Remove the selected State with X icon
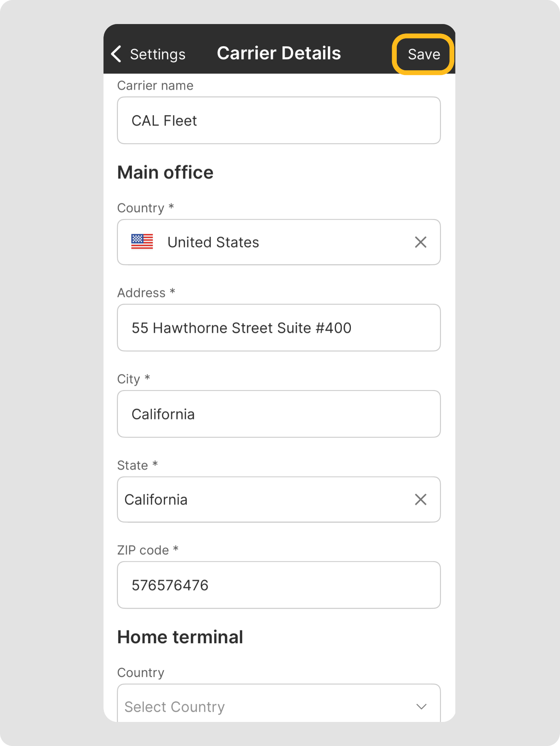This screenshot has height=746, width=560. (420, 500)
